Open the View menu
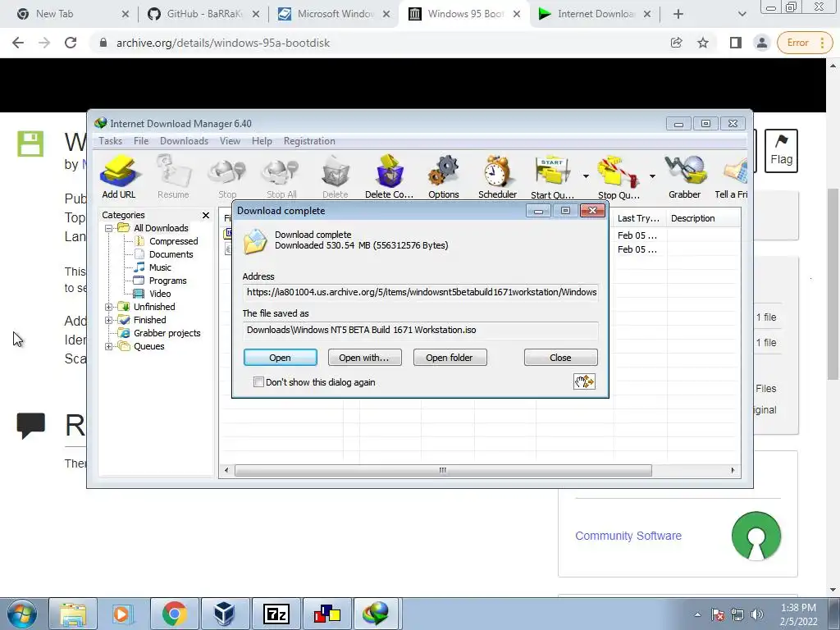 230,141
